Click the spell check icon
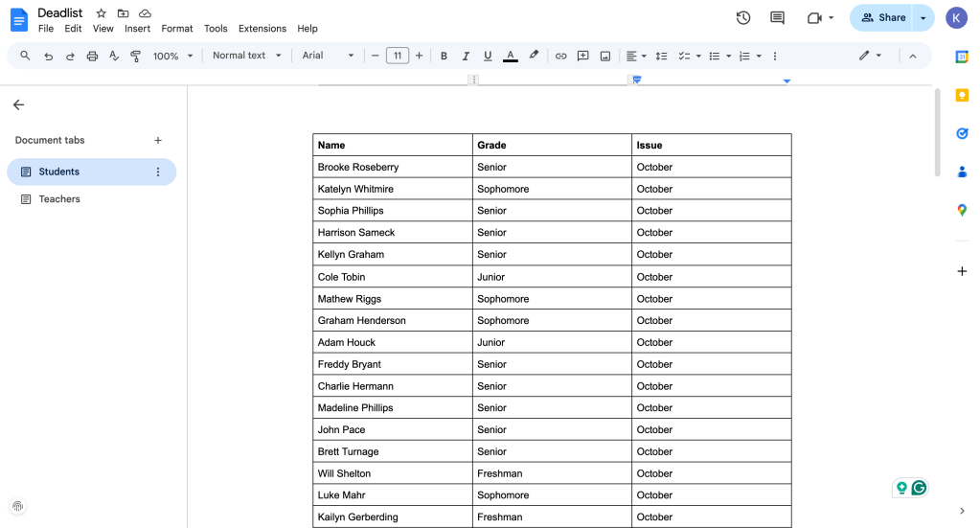This screenshot has height=528, width=980. [114, 56]
